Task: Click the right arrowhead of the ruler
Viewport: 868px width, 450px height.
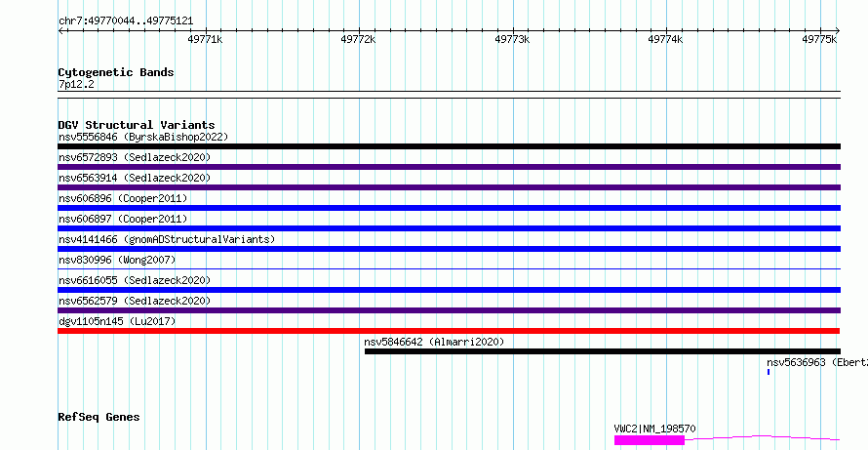Action: (838, 31)
